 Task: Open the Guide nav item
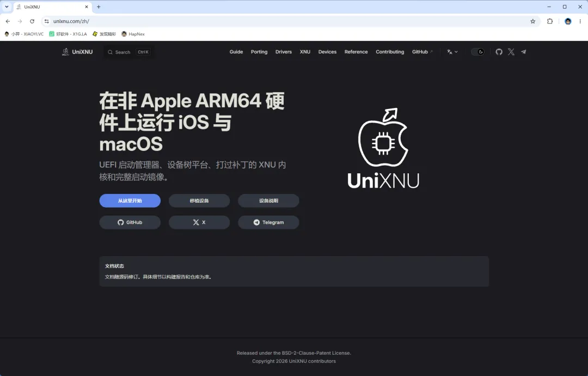pos(236,52)
